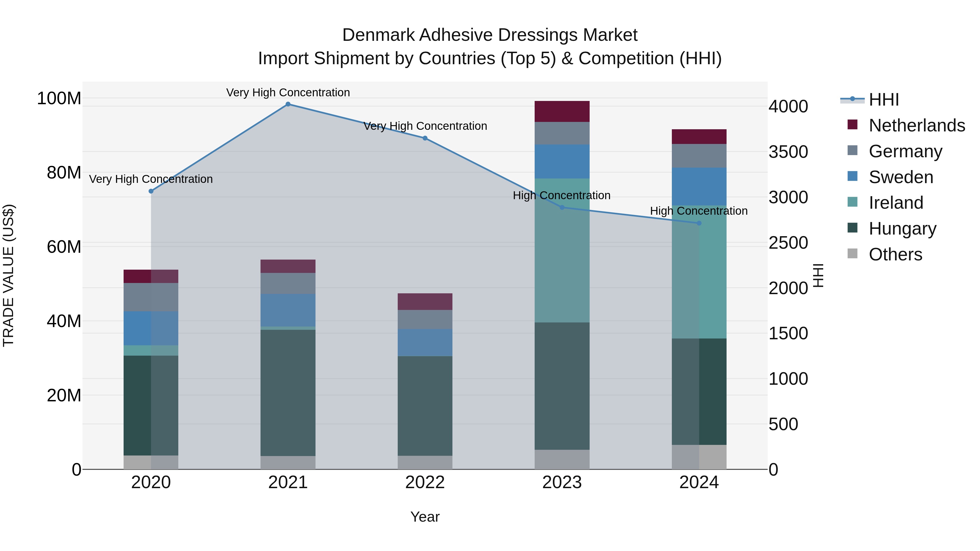Click the 2020 HHI data point

pos(151,191)
